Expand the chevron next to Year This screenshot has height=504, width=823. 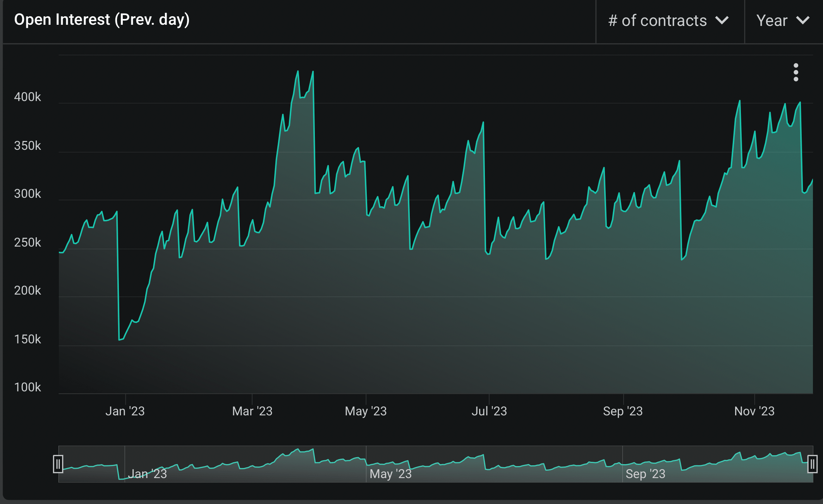(804, 21)
